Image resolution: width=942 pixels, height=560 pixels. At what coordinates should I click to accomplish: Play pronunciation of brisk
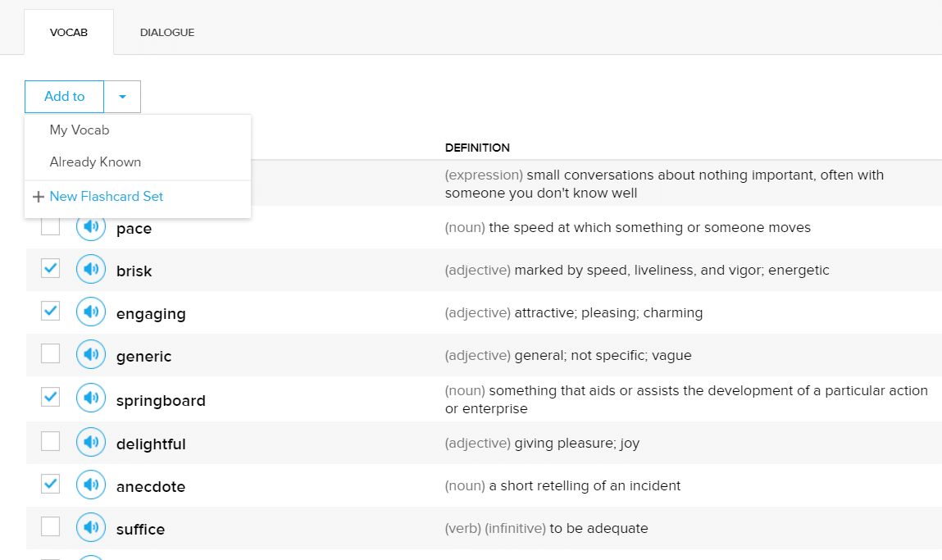(x=91, y=270)
